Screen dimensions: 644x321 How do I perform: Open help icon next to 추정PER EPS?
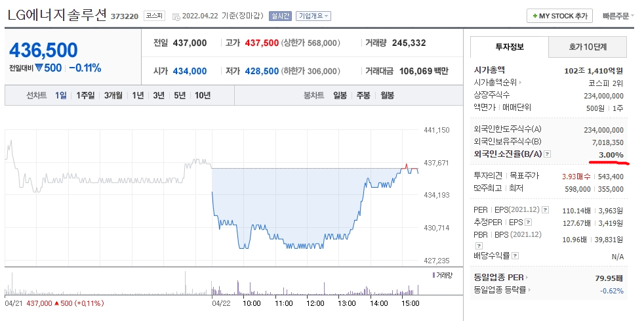pos(528,223)
